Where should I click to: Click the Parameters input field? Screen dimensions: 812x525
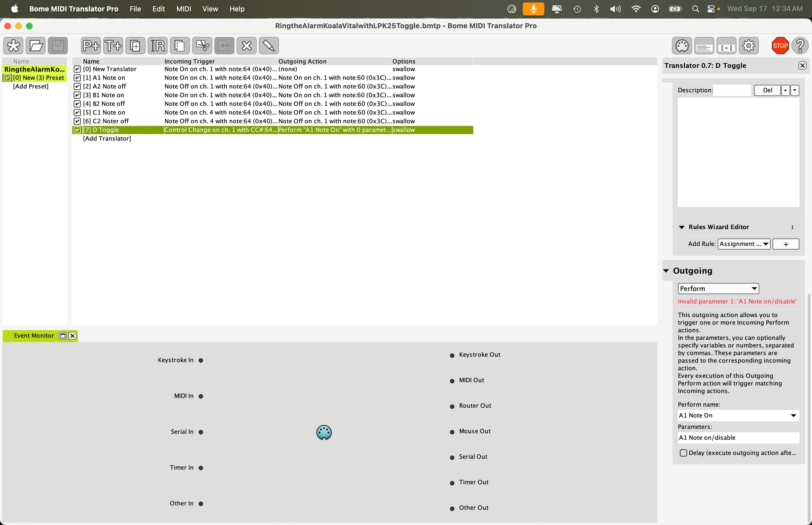pyautogui.click(x=738, y=438)
